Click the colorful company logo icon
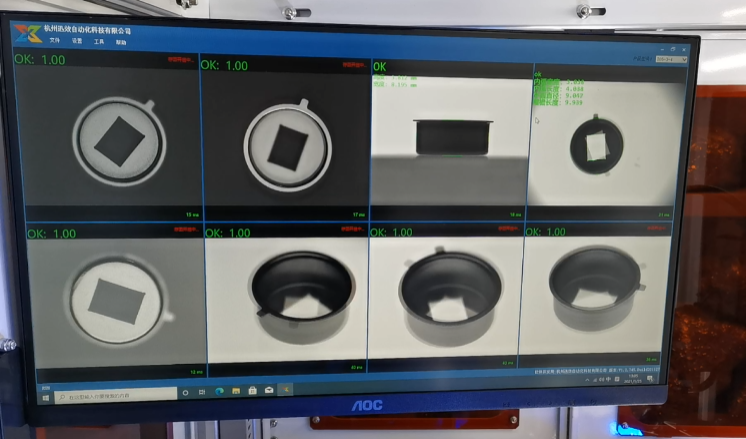The width and height of the screenshot is (746, 439). pyautogui.click(x=28, y=33)
